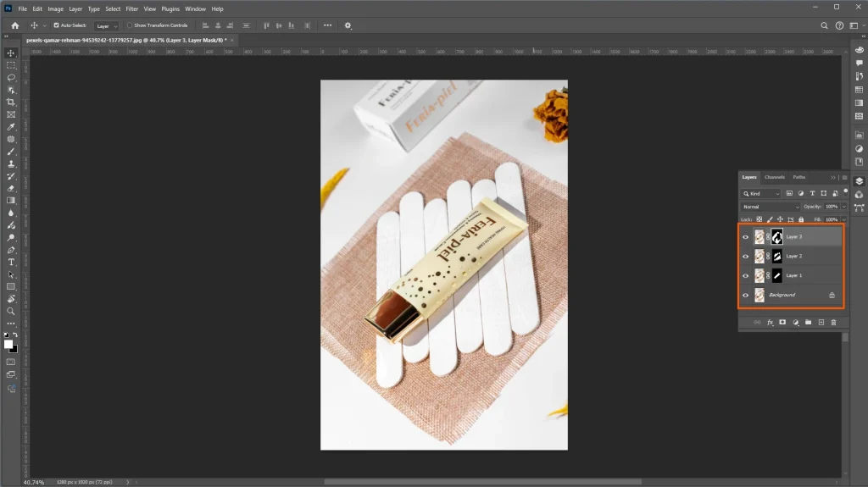868x487 pixels.
Task: Select the Eyedropper tool
Action: tap(11, 127)
